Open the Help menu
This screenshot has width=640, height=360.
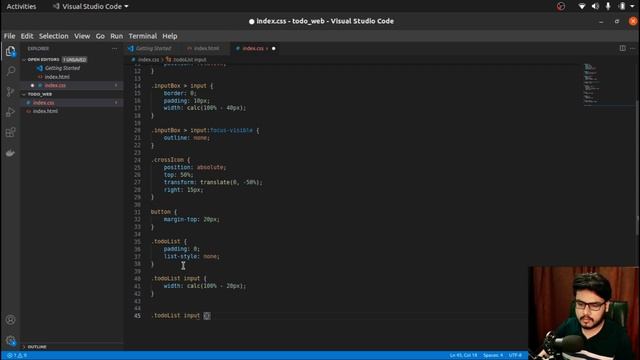click(169, 36)
